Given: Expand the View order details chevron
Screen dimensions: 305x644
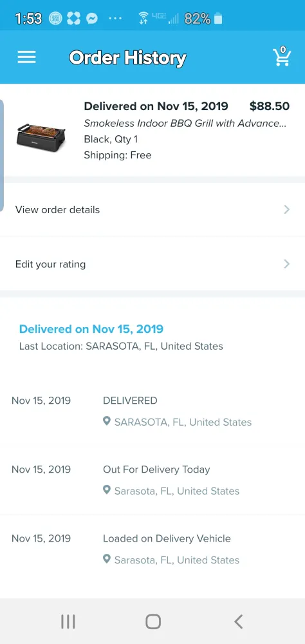Looking at the screenshot, I should 287,210.
